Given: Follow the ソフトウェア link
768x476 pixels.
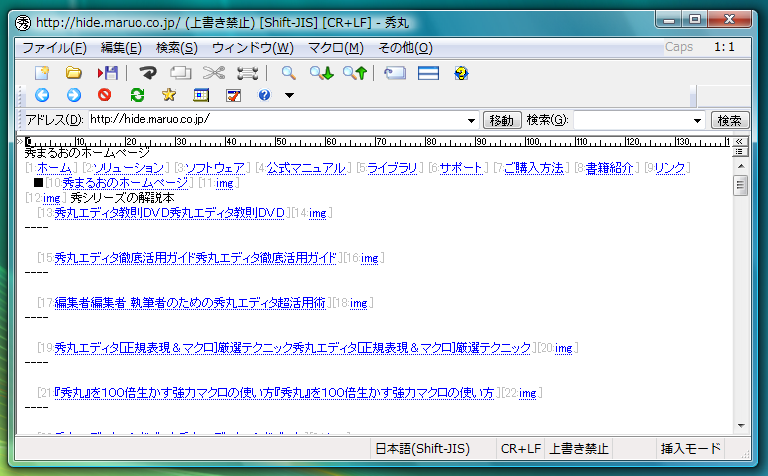Looking at the screenshot, I should click(215, 168).
